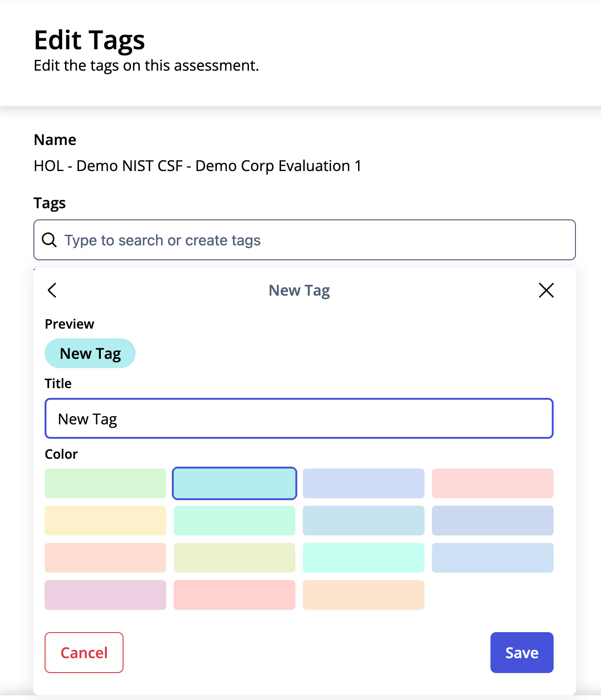Choose the aqua swatch in third row
The image size is (601, 700).
tap(364, 558)
